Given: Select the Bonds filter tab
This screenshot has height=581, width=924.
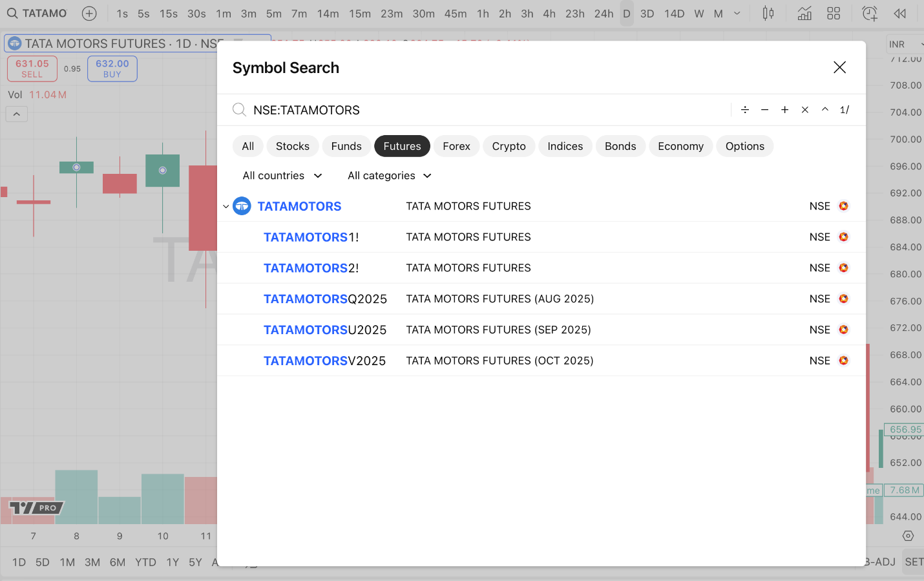Looking at the screenshot, I should (620, 146).
